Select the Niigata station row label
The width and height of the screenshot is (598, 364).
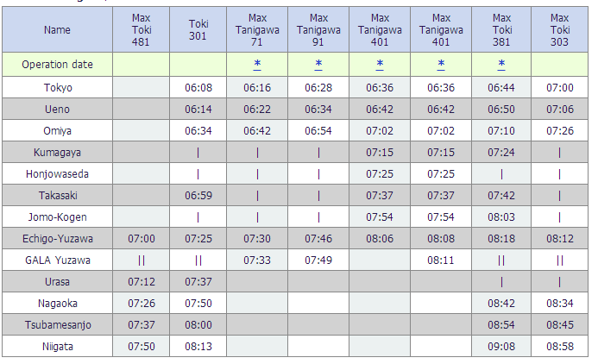pos(57,346)
